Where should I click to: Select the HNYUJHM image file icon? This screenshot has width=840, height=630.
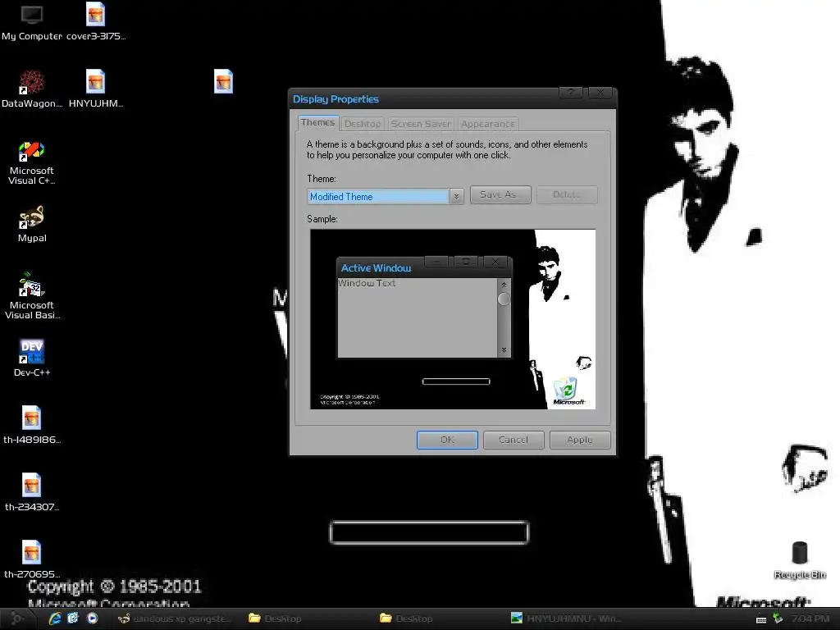[95, 89]
